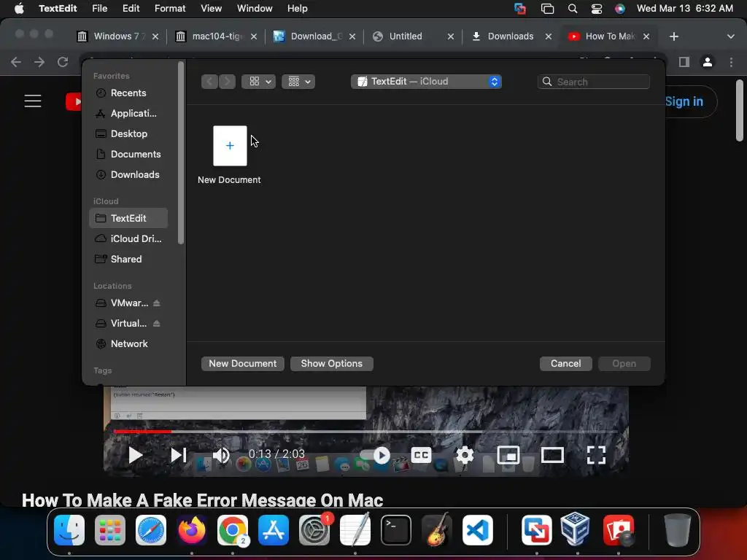Image resolution: width=747 pixels, height=560 pixels.
Task: Skip to the next video
Action: tap(178, 455)
